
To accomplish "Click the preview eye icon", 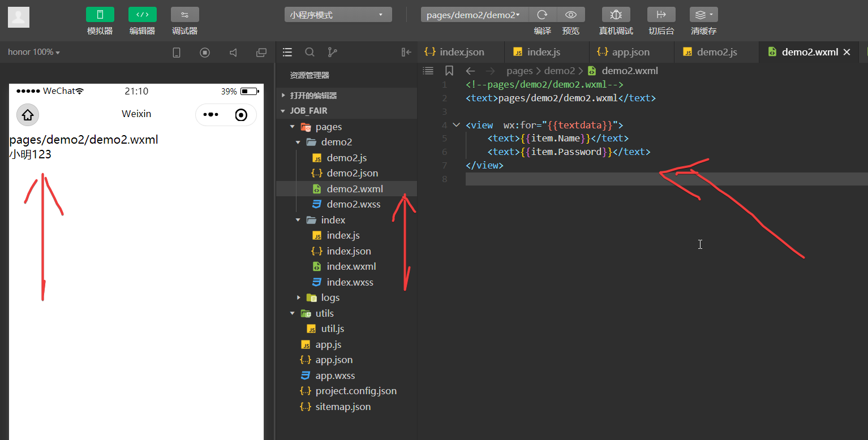I will [x=571, y=15].
